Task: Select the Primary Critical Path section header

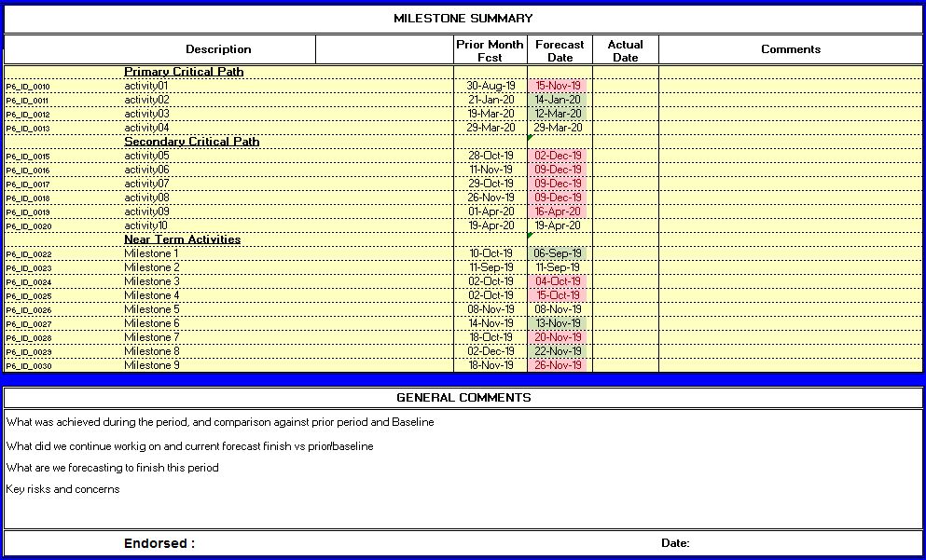Action: [x=183, y=71]
